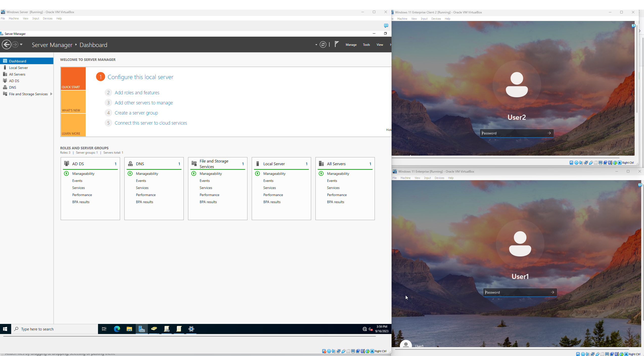Click Add roles and features link
Screen dimensions: 644x356
(x=137, y=92)
